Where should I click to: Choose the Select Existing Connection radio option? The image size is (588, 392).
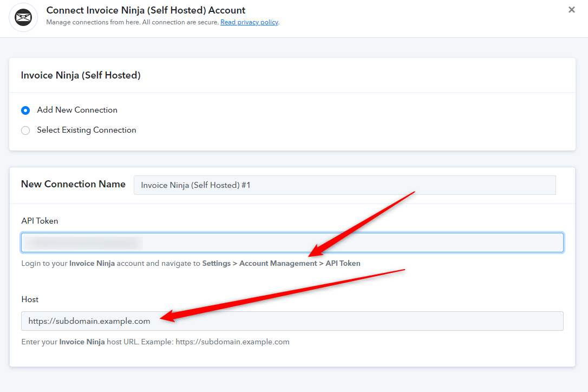tap(25, 130)
